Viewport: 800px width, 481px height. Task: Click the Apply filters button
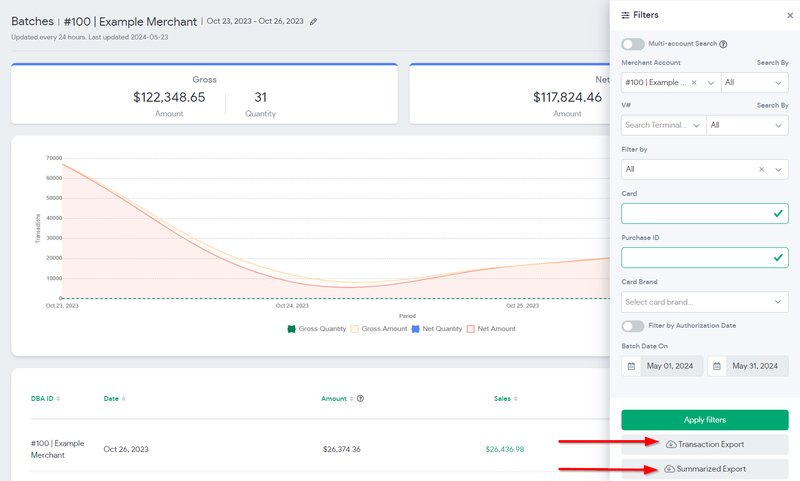point(705,420)
